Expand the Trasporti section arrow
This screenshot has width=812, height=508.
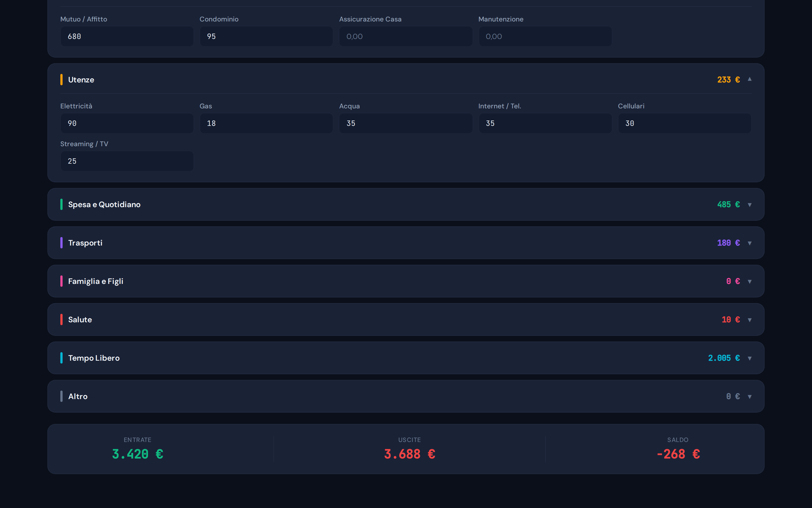click(749, 243)
